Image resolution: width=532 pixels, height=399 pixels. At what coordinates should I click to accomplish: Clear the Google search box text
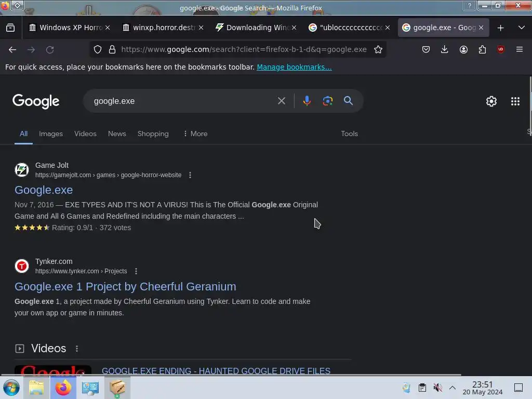281,101
